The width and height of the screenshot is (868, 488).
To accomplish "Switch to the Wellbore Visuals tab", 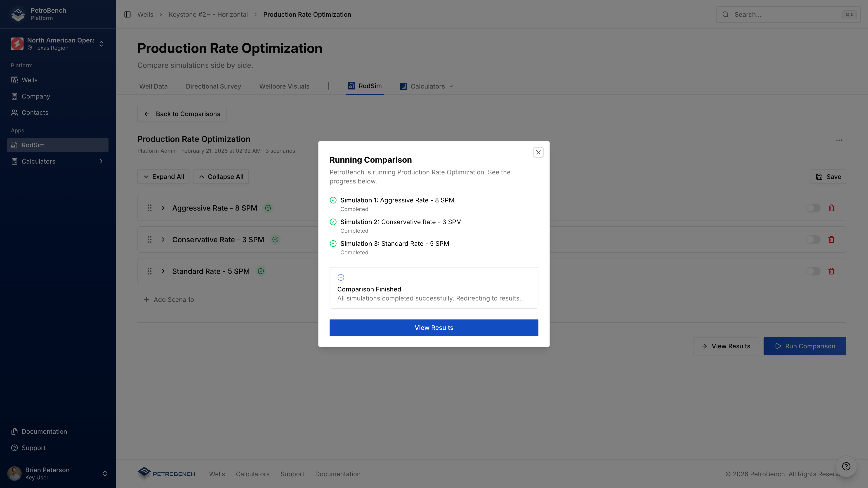I will [x=284, y=86].
